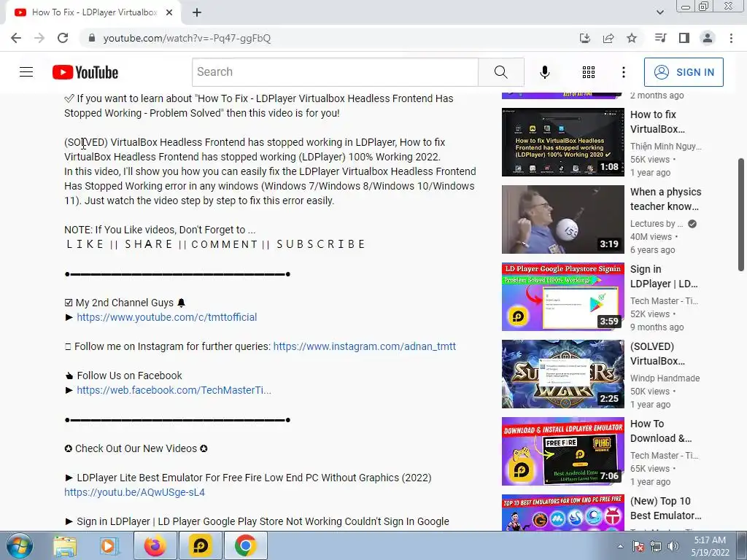Click the magnifier search button

click(x=500, y=72)
